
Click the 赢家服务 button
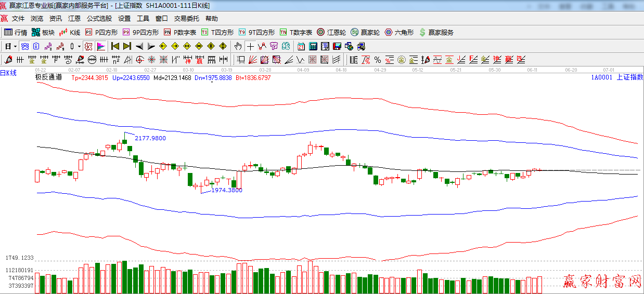(436, 32)
